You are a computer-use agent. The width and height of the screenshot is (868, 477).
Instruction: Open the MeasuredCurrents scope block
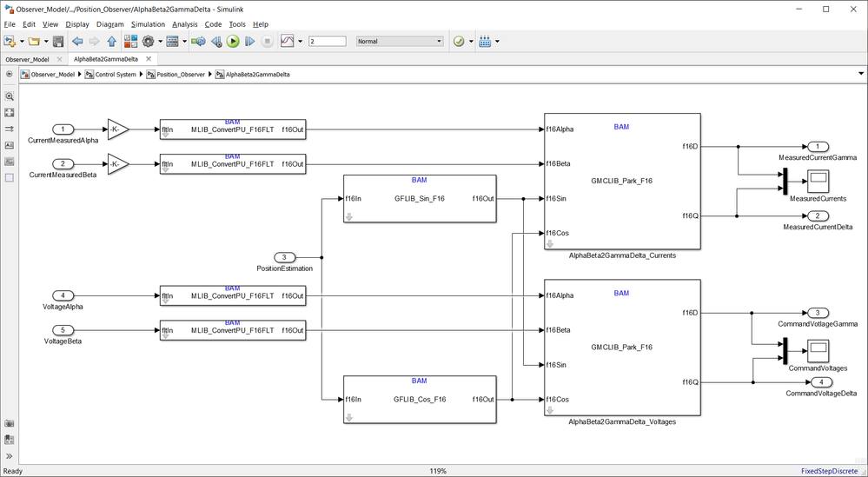point(818,182)
